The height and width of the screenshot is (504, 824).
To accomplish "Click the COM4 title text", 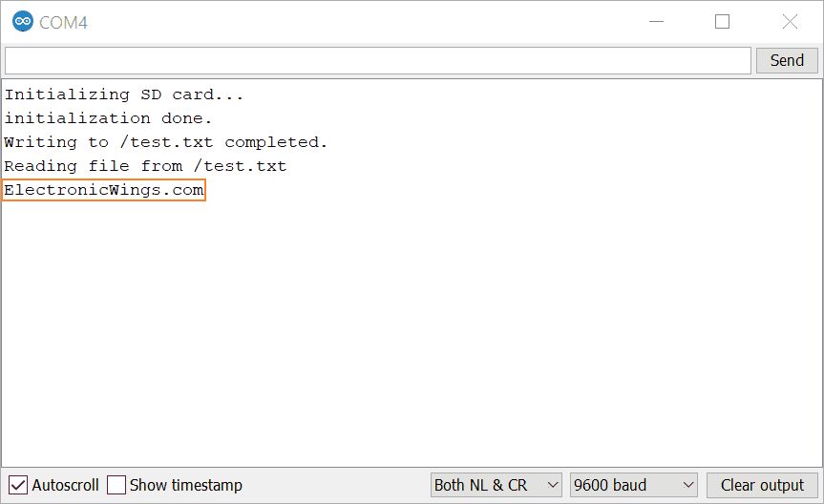I will click(x=63, y=22).
